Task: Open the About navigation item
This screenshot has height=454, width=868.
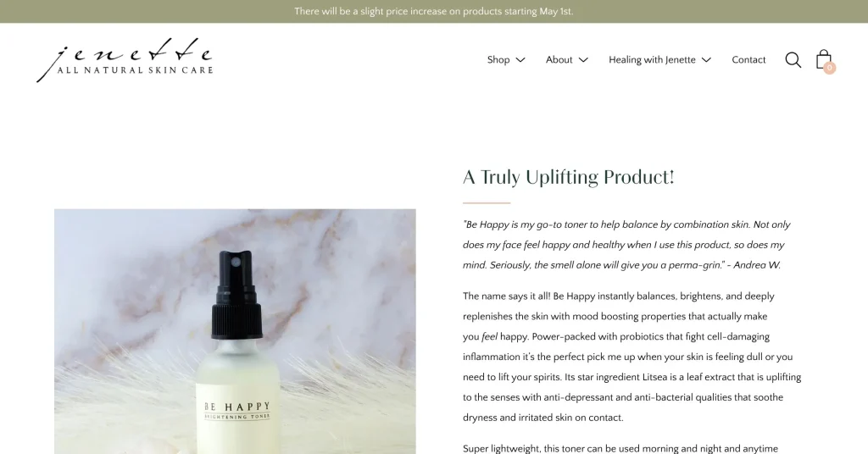Action: click(559, 60)
